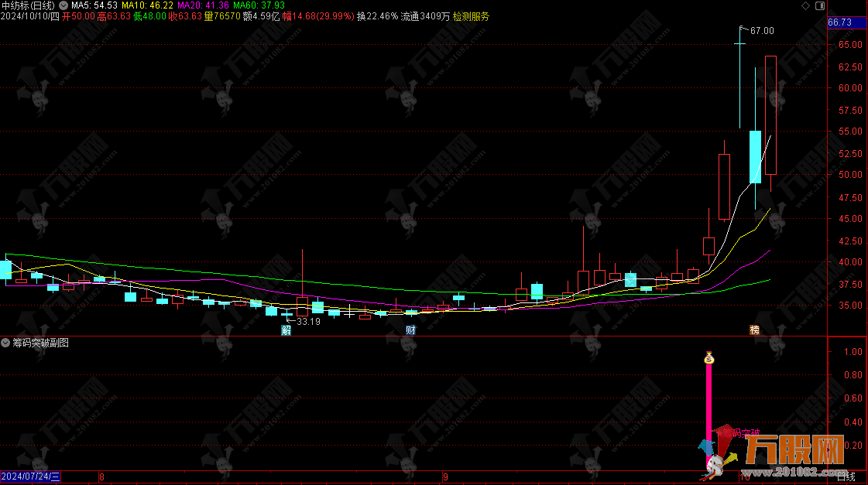Click the 0.40 sub-chart axis label
The width and height of the screenshot is (868, 485).
[853, 422]
